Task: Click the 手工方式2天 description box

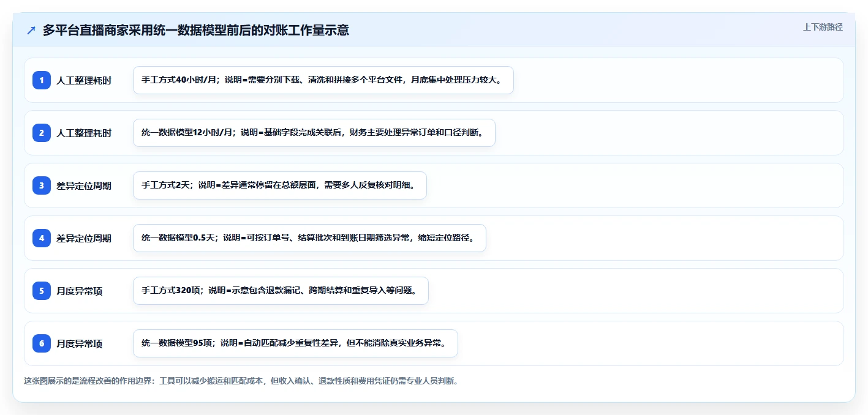Action: (279, 185)
